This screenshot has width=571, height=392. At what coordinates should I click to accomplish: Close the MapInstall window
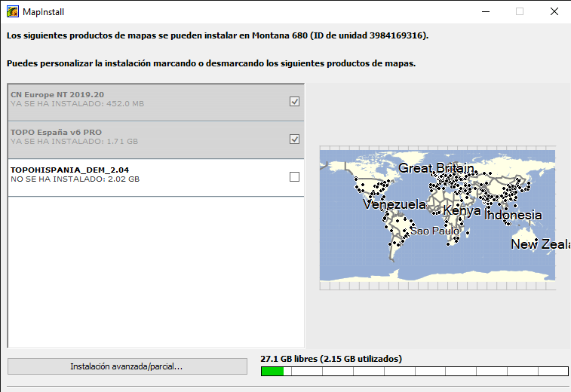[x=554, y=11]
